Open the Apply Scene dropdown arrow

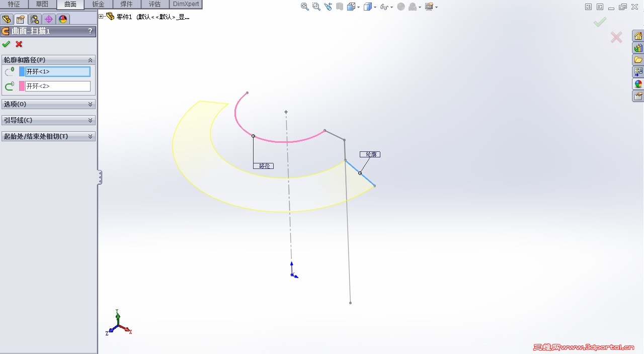pyautogui.click(x=420, y=7)
